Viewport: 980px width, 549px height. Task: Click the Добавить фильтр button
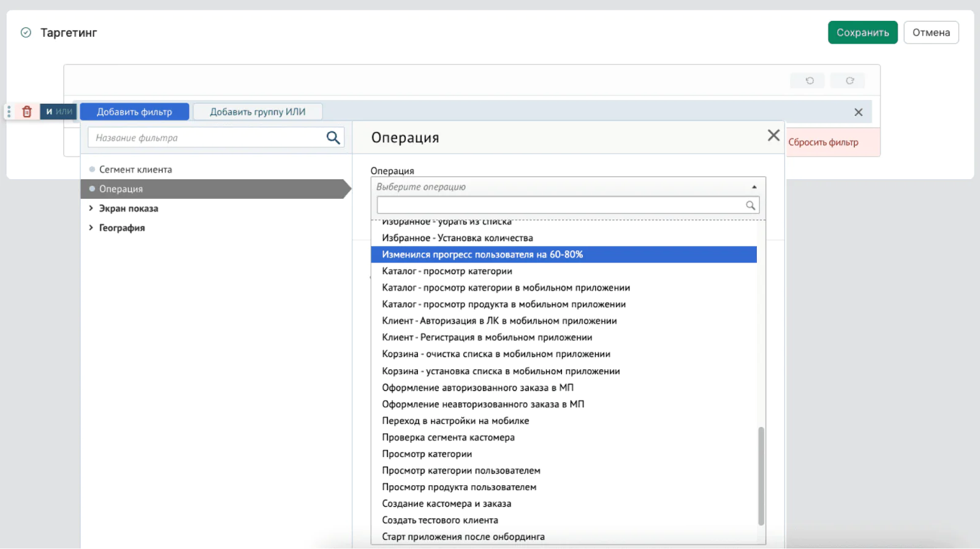coord(134,112)
